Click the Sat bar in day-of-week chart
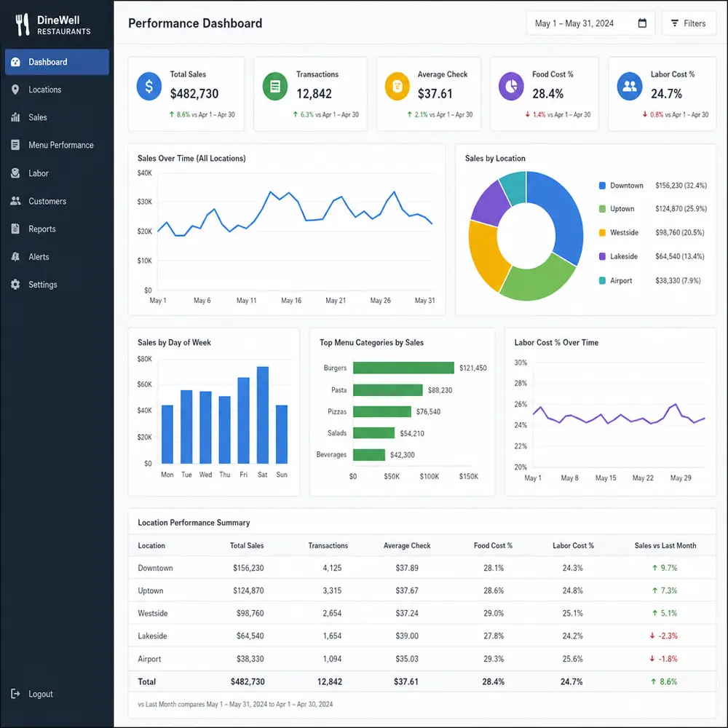Screen dimensions: 728x728 click(262, 415)
